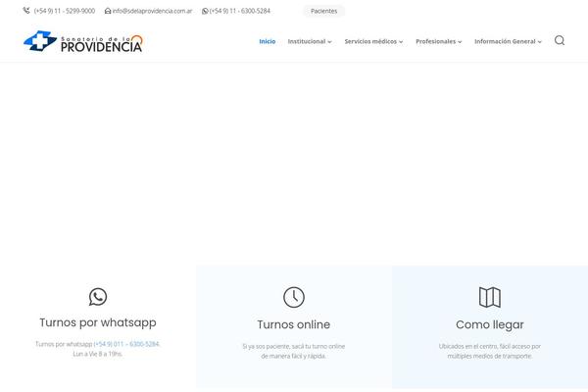Click the map icon above Como llegar
Image resolution: width=588 pixels, height=392 pixels.
point(490,297)
